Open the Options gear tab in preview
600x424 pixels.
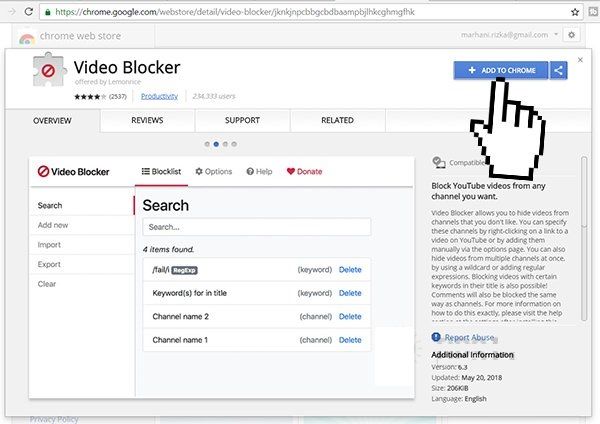pos(214,171)
